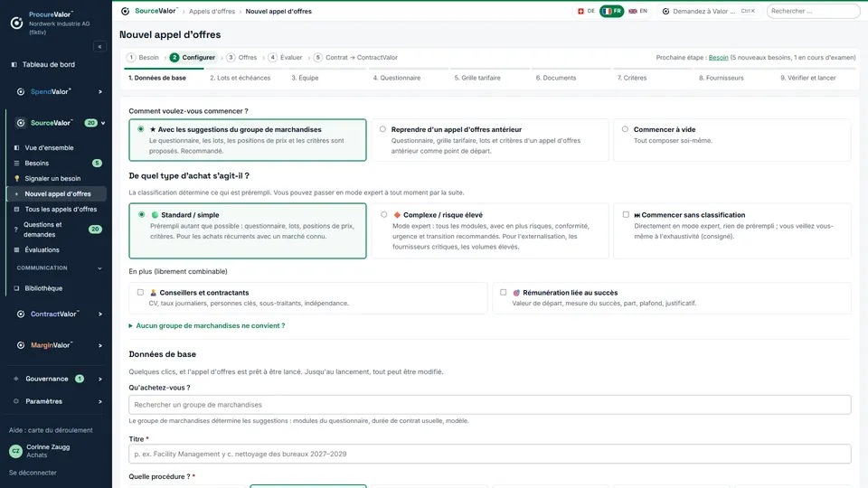Click the Vue d'ensemble icon
This screenshot has width=868, height=488.
[x=16, y=147]
